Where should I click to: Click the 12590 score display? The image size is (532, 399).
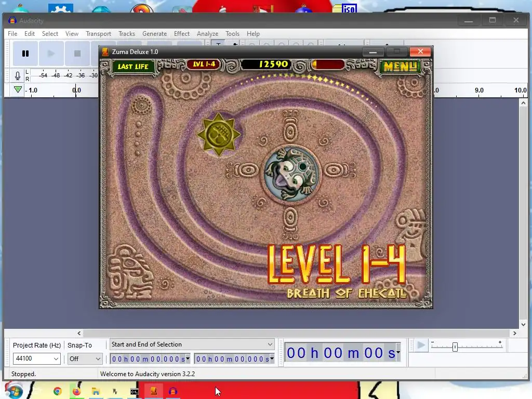[x=267, y=64]
